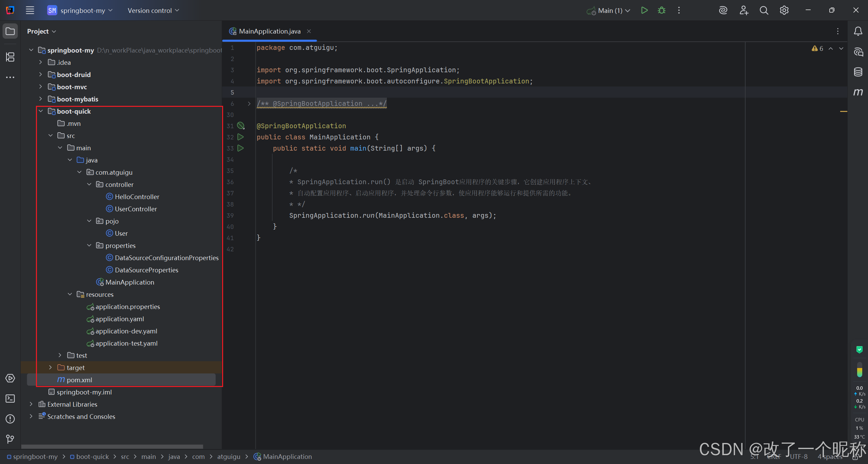The image size is (868, 464).
Task: Open the Maven tool window
Action: click(858, 92)
